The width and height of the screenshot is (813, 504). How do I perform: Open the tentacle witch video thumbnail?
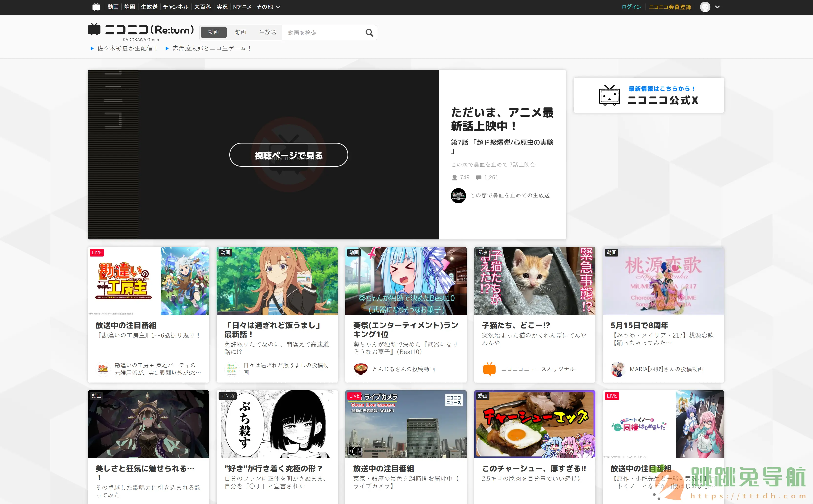coord(148,424)
